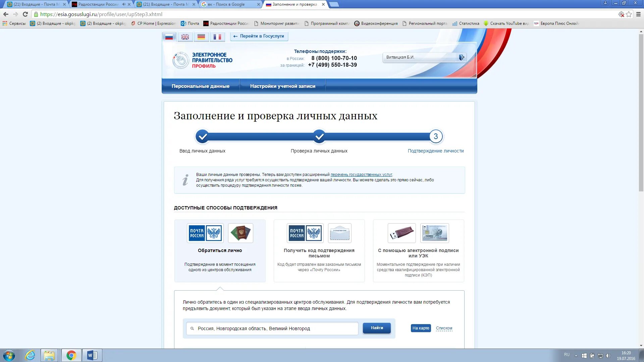Open File Explorer from taskbar
The image size is (644, 362).
[49, 355]
